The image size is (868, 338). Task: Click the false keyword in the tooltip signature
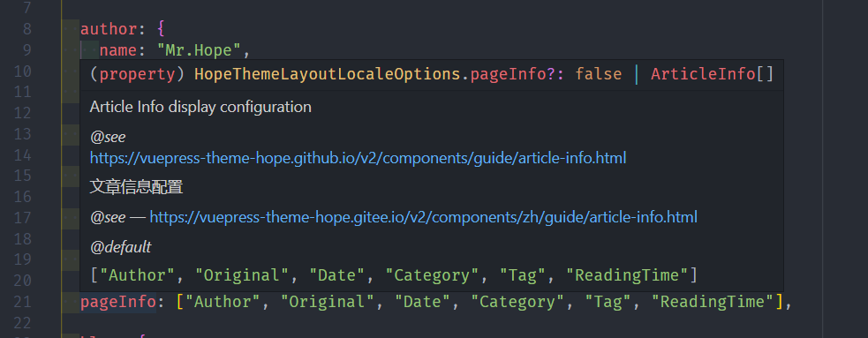click(x=599, y=74)
